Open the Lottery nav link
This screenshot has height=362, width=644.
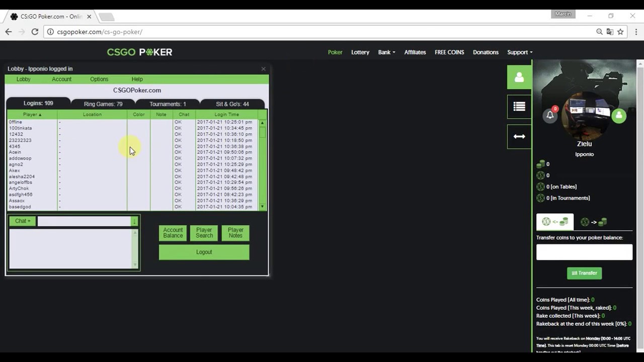[360, 52]
